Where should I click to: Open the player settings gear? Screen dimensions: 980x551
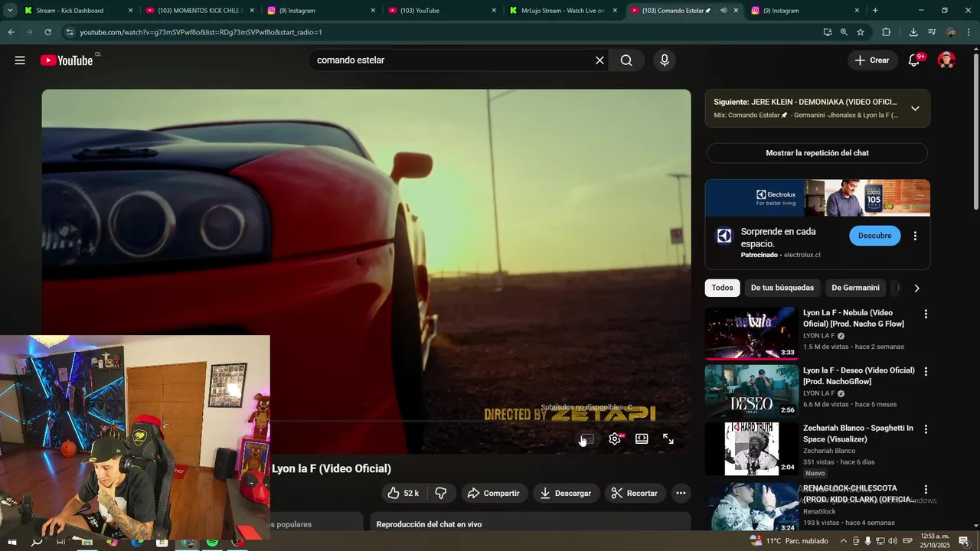[615, 439]
